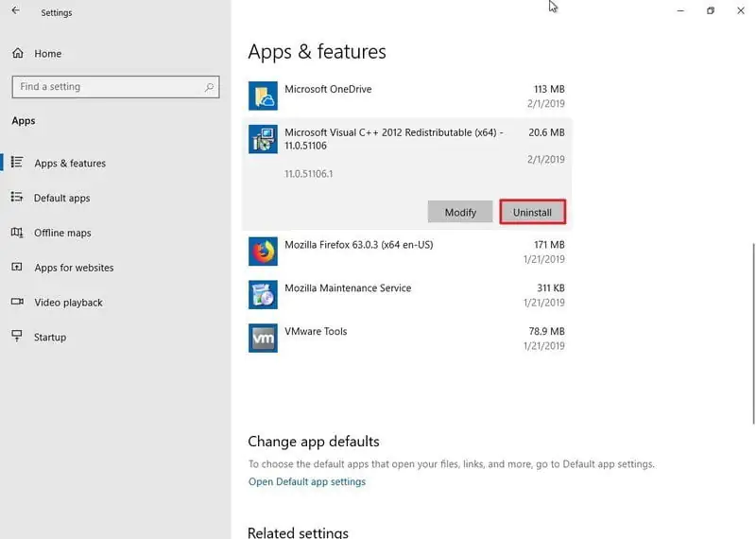Open Default app settings link
Viewport: 756px width, 539px height.
coord(306,481)
